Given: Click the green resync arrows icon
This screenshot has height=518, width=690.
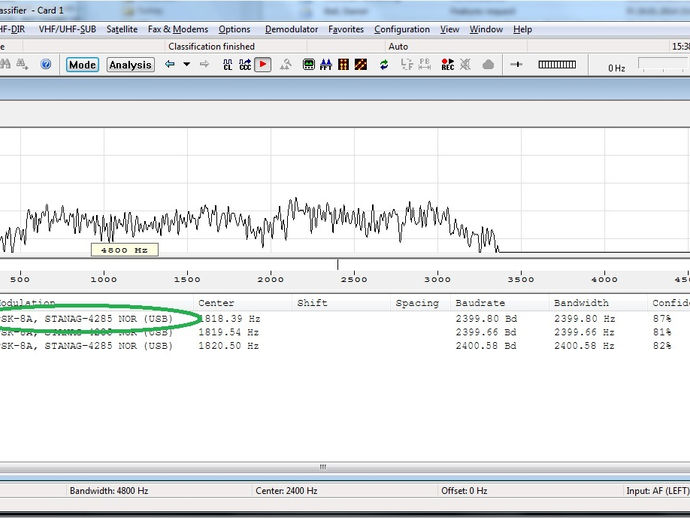Looking at the screenshot, I should pos(384,65).
